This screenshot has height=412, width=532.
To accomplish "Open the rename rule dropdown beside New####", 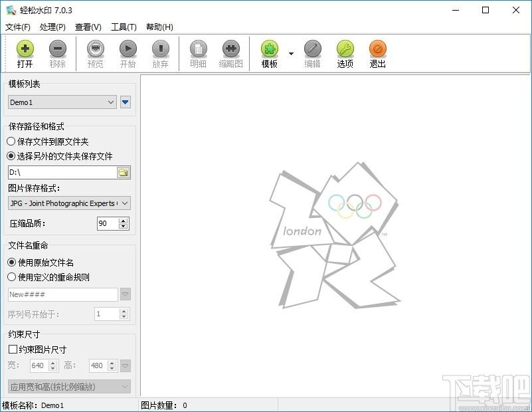I will [126, 294].
